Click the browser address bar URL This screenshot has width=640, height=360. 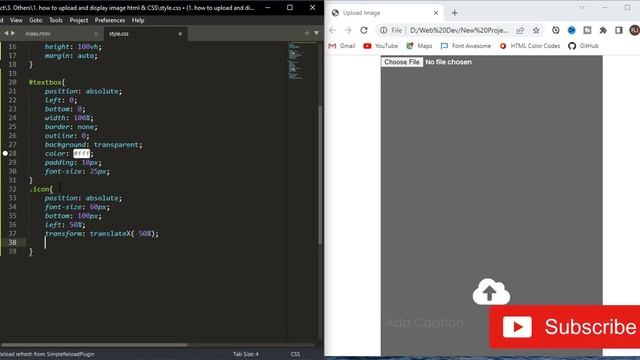[459, 30]
